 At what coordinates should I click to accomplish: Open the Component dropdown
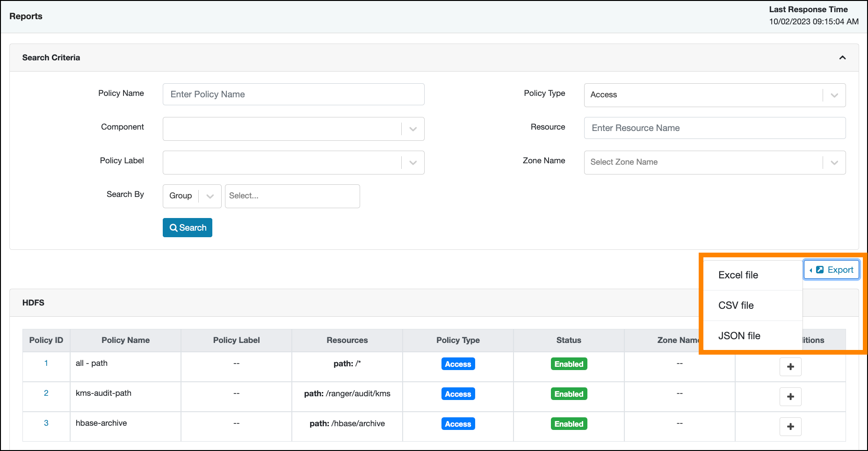click(x=293, y=129)
